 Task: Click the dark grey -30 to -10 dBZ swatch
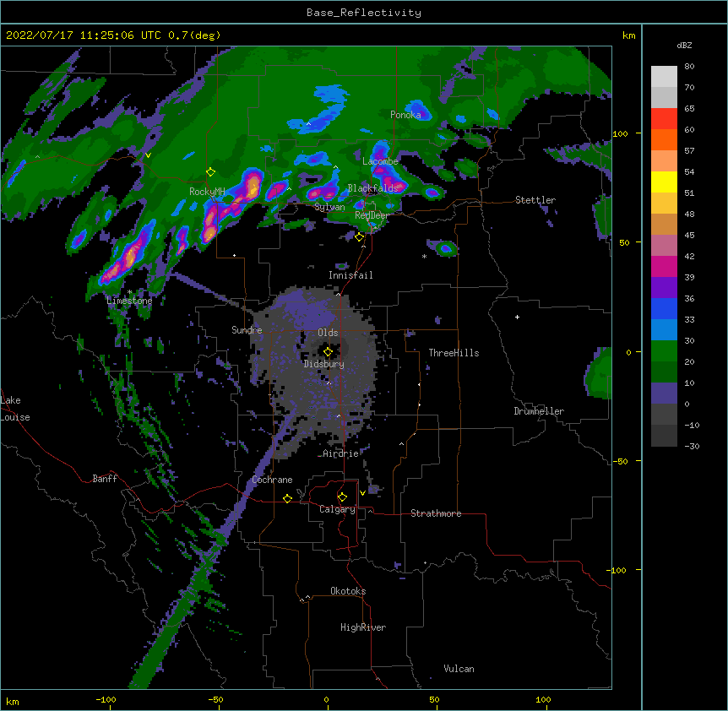[664, 436]
